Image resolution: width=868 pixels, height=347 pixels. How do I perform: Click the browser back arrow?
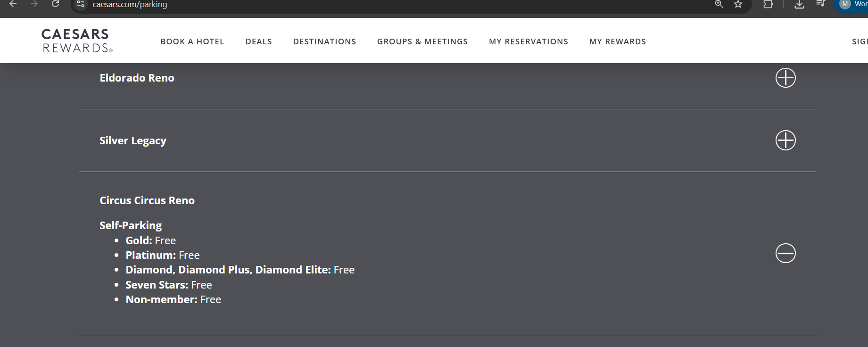(13, 4)
